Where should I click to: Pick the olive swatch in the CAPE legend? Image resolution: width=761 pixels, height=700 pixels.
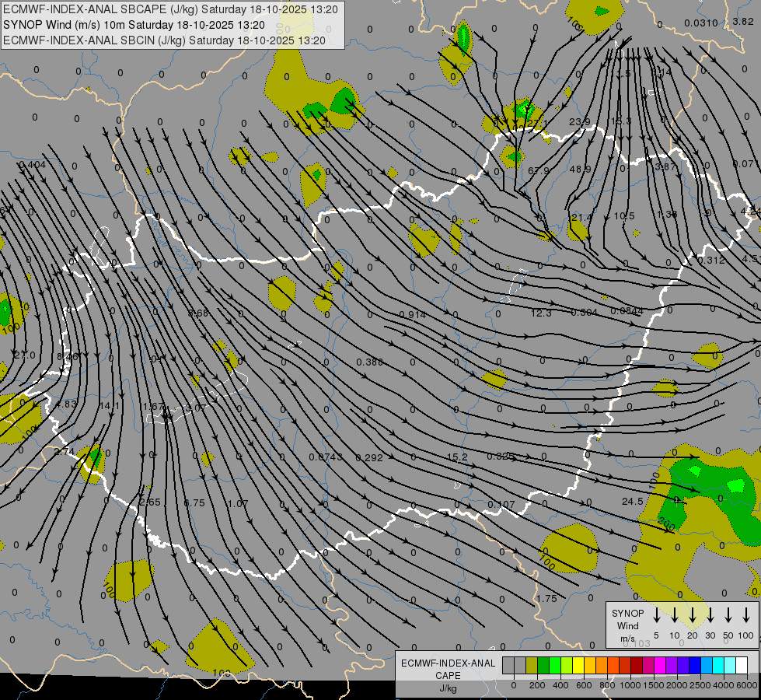pyautogui.click(x=532, y=665)
